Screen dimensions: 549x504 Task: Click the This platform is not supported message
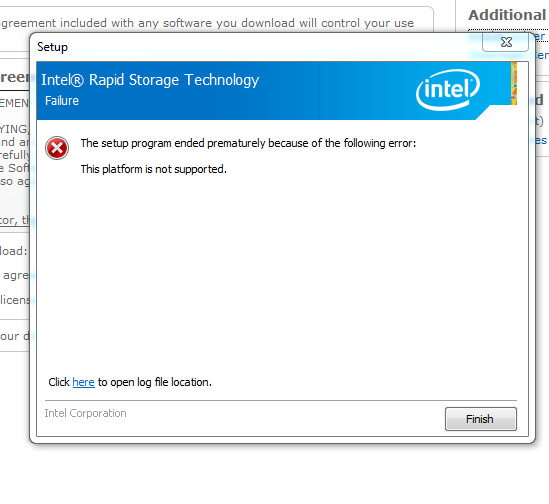(154, 169)
